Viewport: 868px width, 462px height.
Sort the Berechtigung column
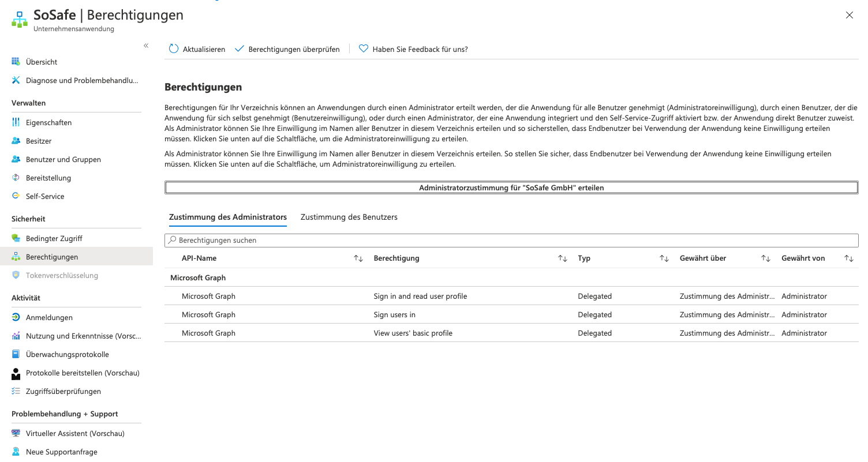click(x=563, y=258)
